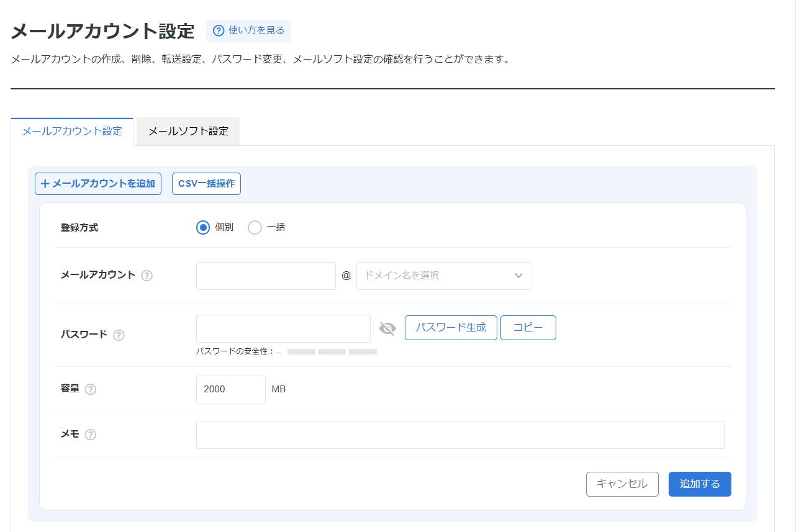Viewport: 809px width, 532px height.
Task: Click the コピー button
Action: [x=528, y=328]
